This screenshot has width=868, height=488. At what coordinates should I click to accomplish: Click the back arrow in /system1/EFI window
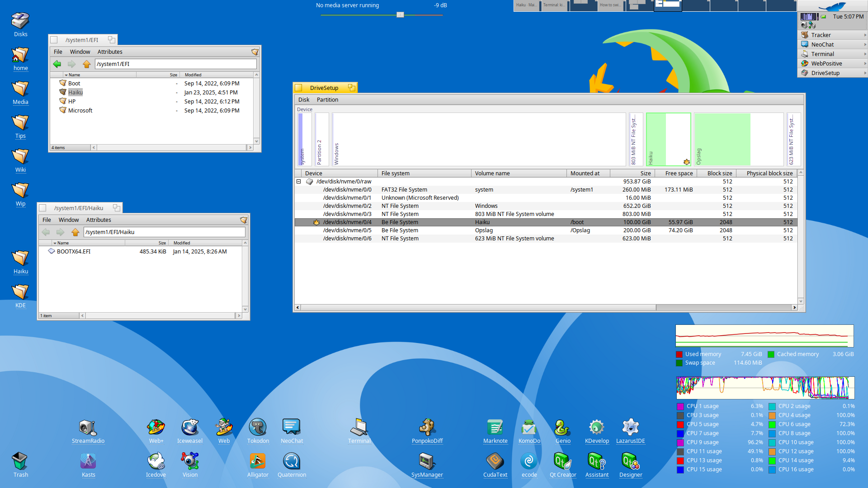(x=57, y=64)
